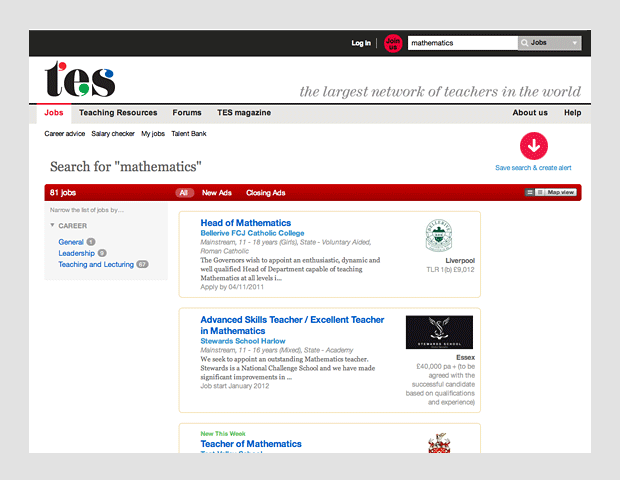The image size is (620, 480).
Task: Switch to list view icon
Action: tap(530, 192)
